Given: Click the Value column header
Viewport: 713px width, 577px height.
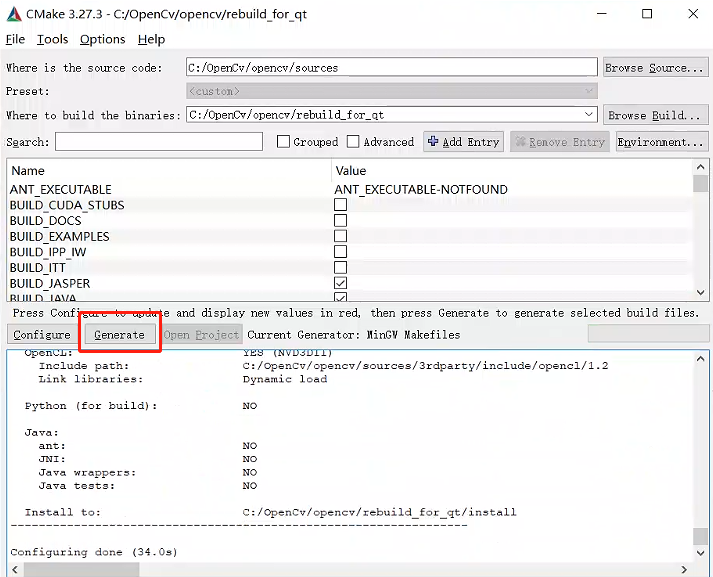Looking at the screenshot, I should pyautogui.click(x=351, y=171).
